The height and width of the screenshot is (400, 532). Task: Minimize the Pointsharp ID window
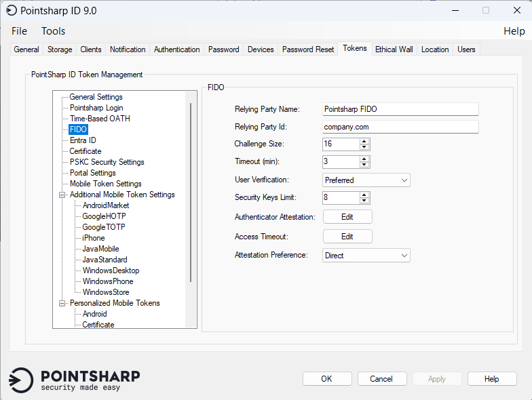pyautogui.click(x=455, y=11)
